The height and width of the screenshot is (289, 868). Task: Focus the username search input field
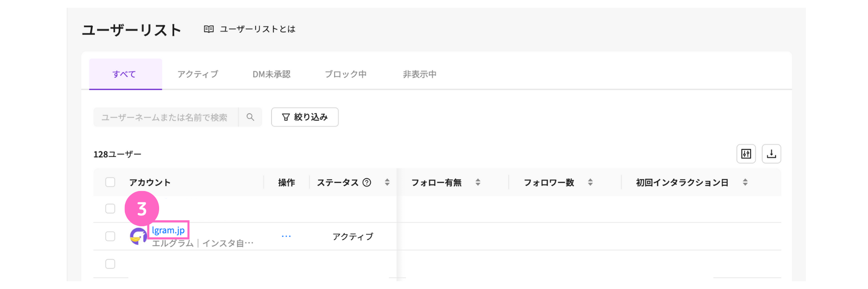point(165,117)
